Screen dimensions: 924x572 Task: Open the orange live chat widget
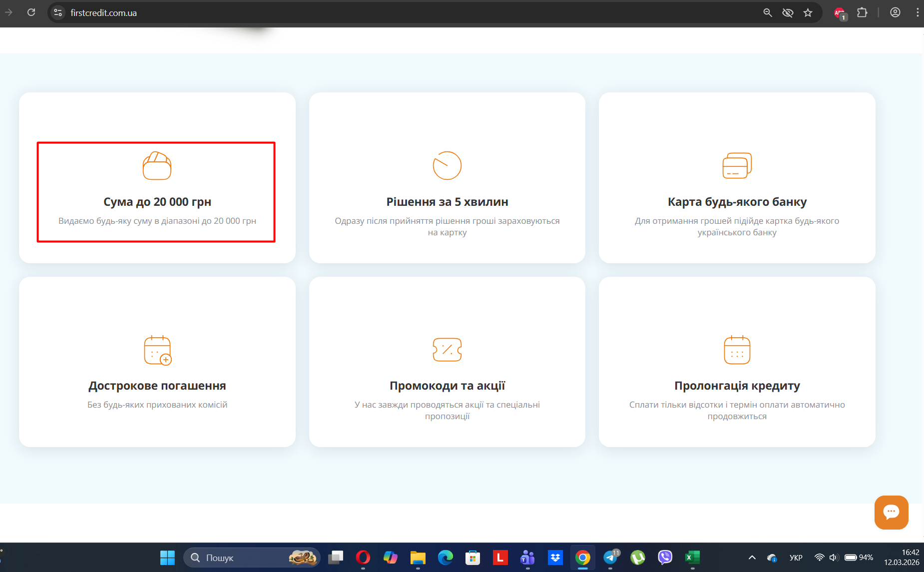[891, 512]
